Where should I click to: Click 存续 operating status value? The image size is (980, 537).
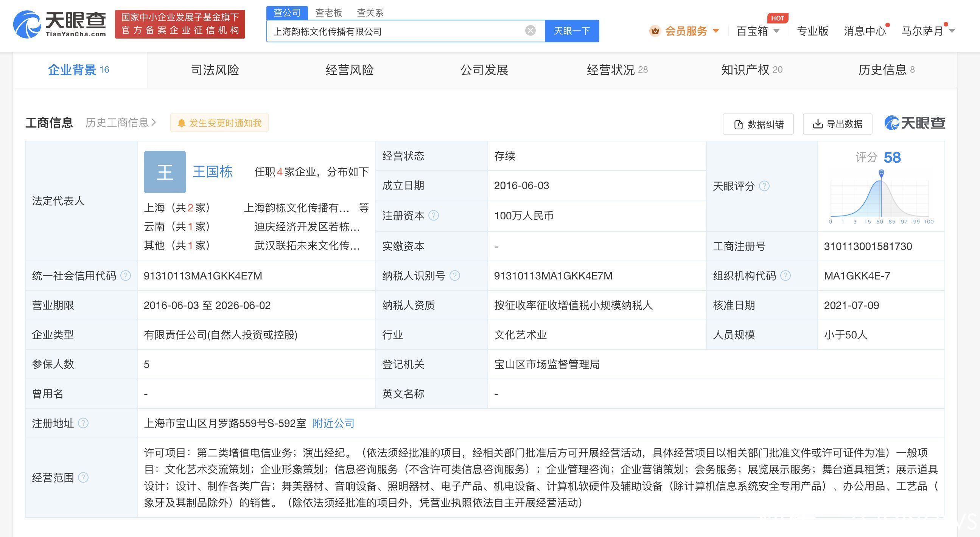point(504,156)
